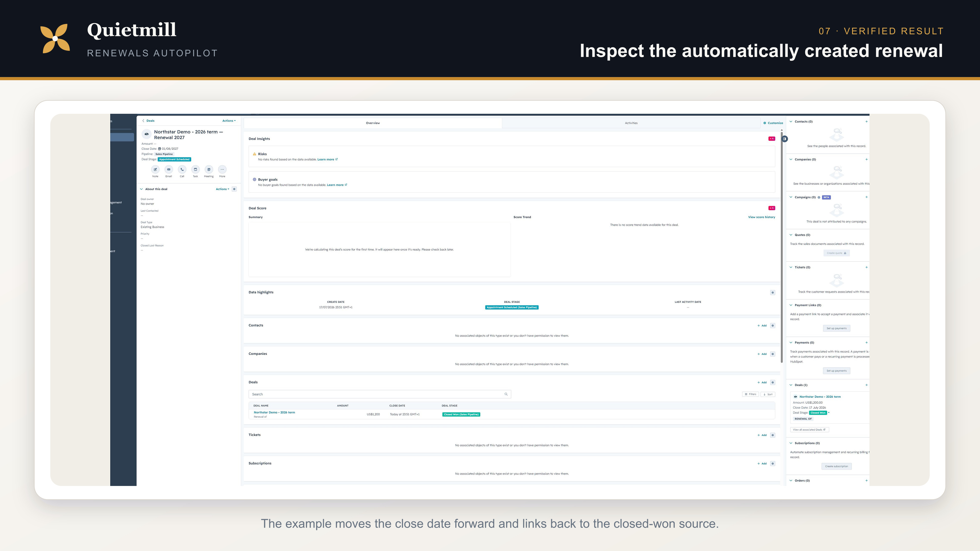
Task: Collapse the Campaigns sidebar section
Action: point(791,197)
